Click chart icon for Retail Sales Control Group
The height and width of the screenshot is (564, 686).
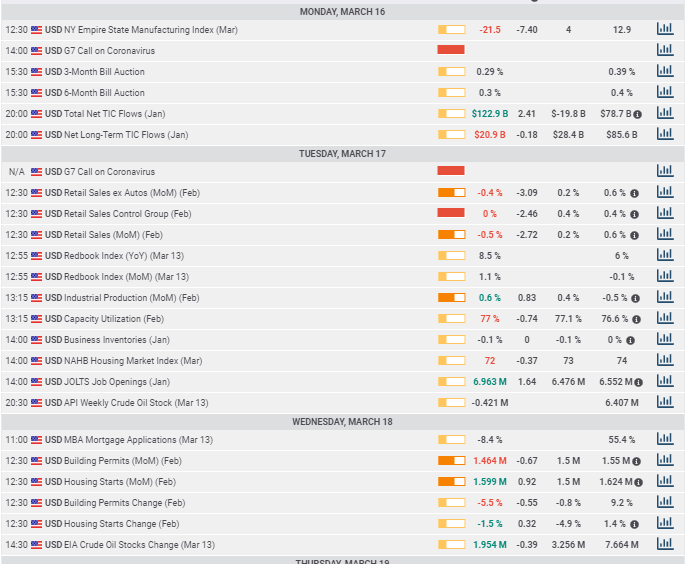point(664,213)
